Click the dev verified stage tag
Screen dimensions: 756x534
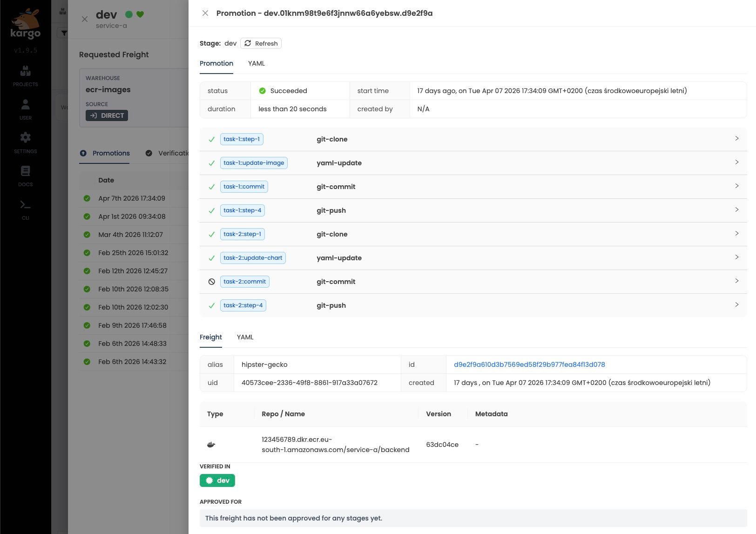tap(217, 480)
